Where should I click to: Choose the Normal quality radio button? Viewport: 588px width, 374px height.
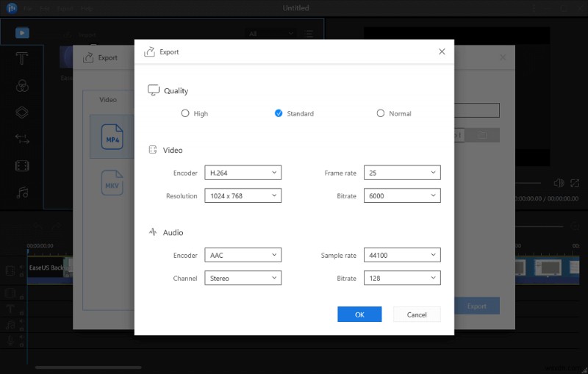point(380,113)
